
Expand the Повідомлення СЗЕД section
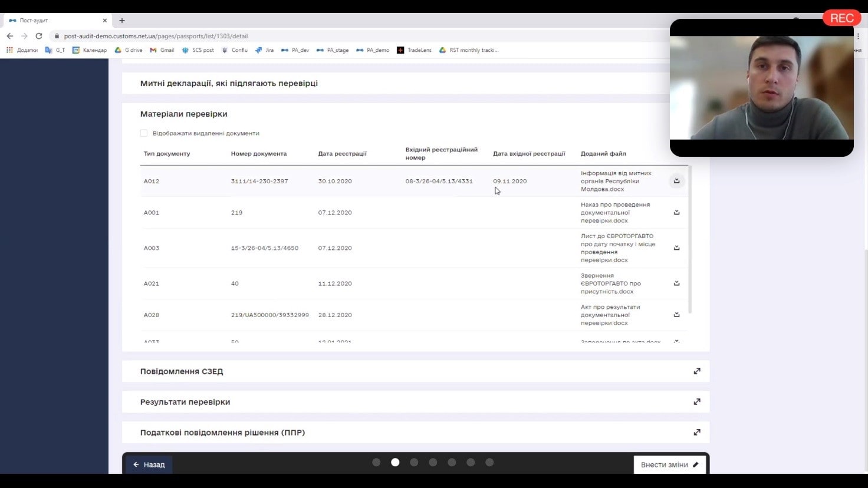pos(697,371)
